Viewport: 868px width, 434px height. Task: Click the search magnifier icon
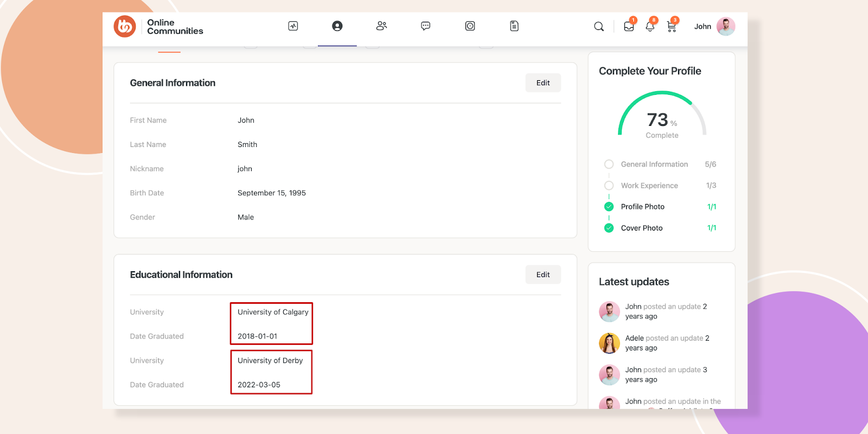(x=599, y=27)
